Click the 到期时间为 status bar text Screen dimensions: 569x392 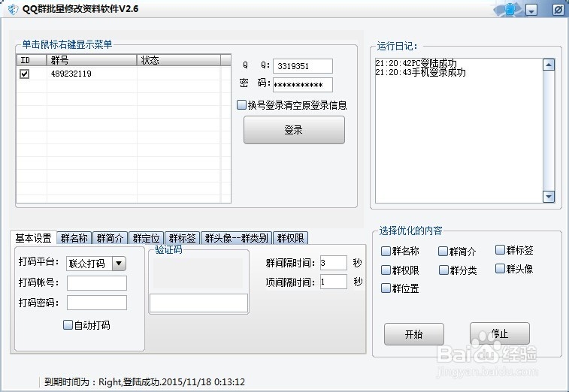144,381
